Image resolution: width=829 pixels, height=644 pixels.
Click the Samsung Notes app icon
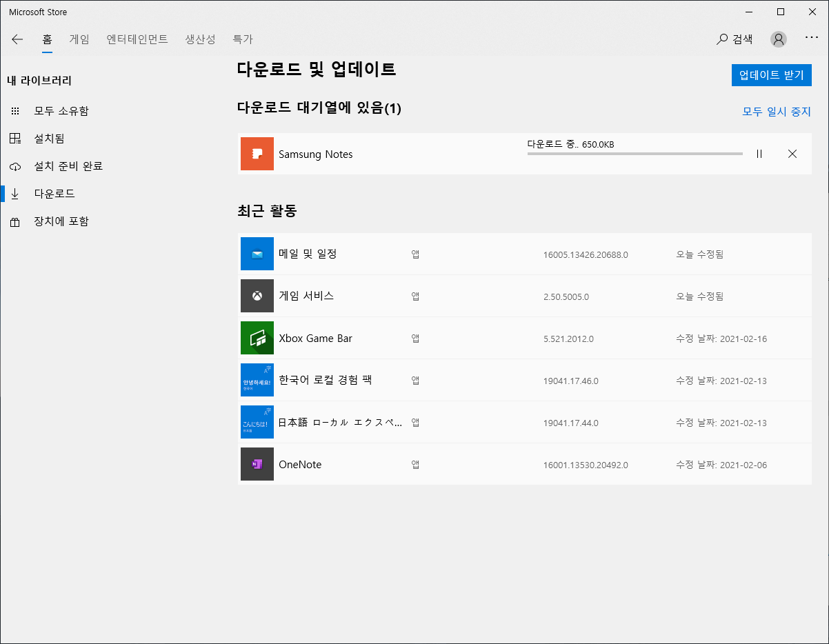[x=257, y=154]
